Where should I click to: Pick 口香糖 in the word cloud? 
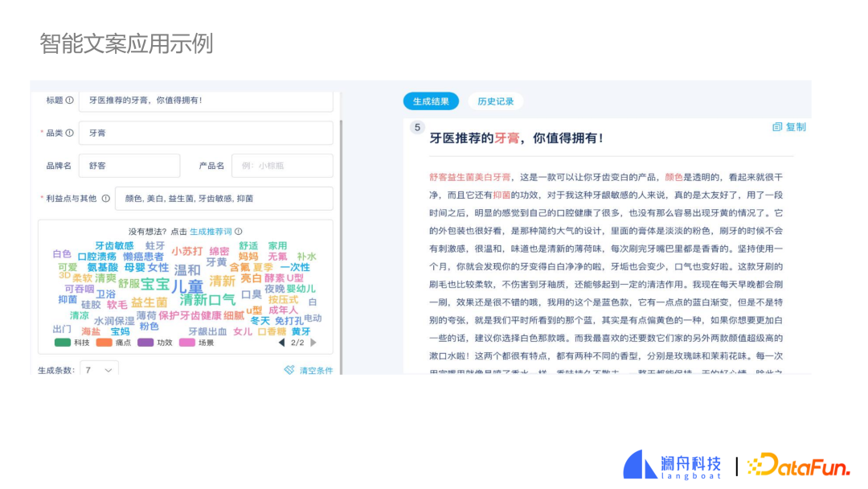click(x=272, y=331)
